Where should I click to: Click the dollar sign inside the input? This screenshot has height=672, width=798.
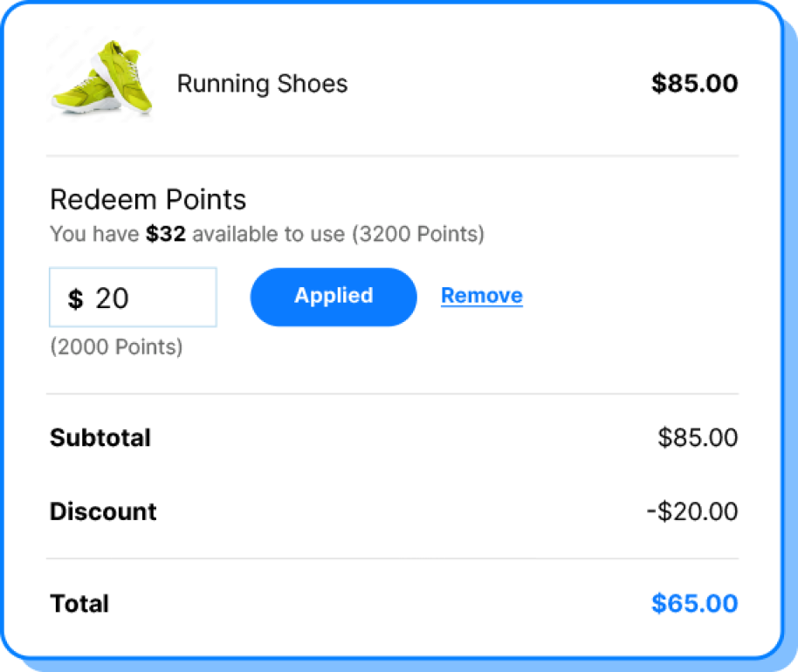click(x=75, y=298)
